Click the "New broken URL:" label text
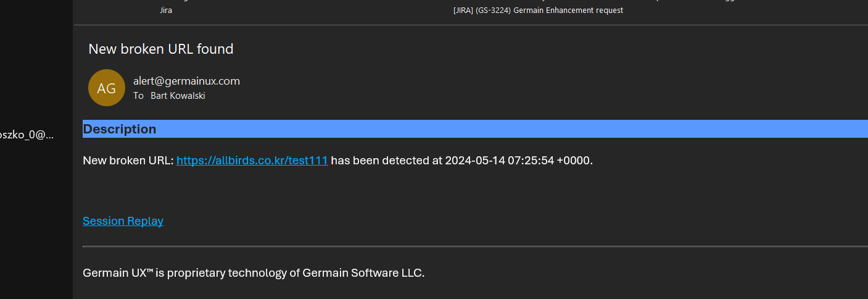 [128, 161]
